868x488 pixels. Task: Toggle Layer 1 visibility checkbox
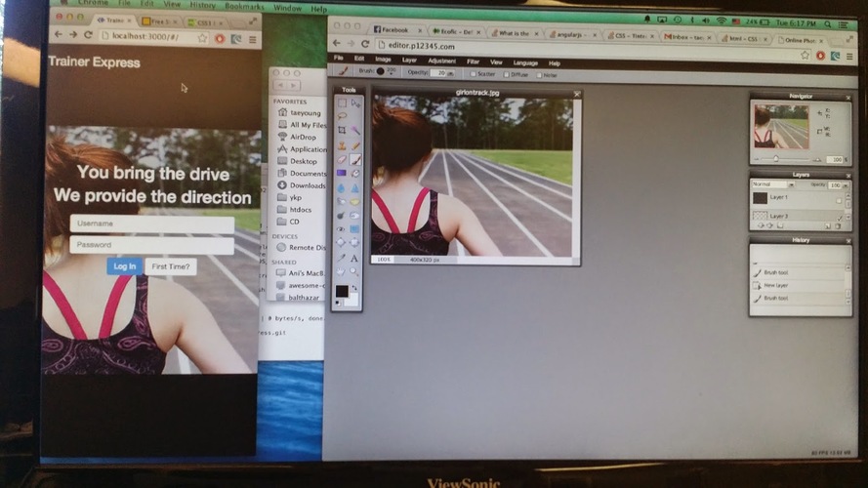coord(839,199)
